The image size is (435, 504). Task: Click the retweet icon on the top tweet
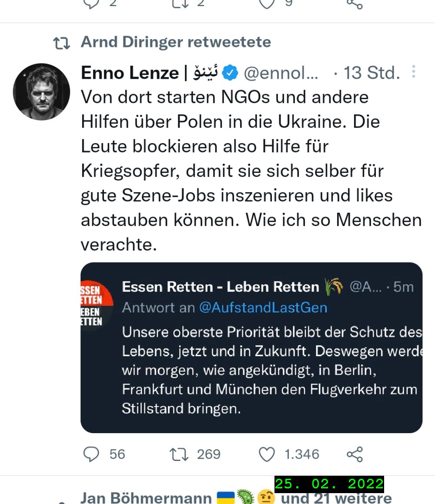tap(179, 3)
